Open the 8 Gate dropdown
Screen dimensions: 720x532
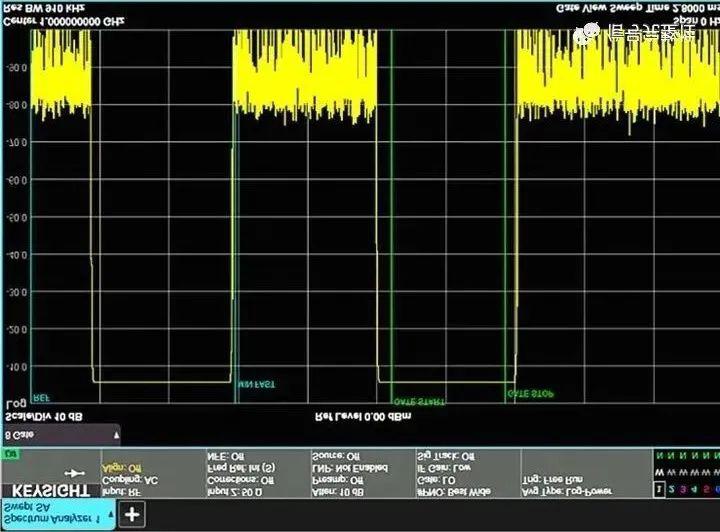click(x=62, y=435)
